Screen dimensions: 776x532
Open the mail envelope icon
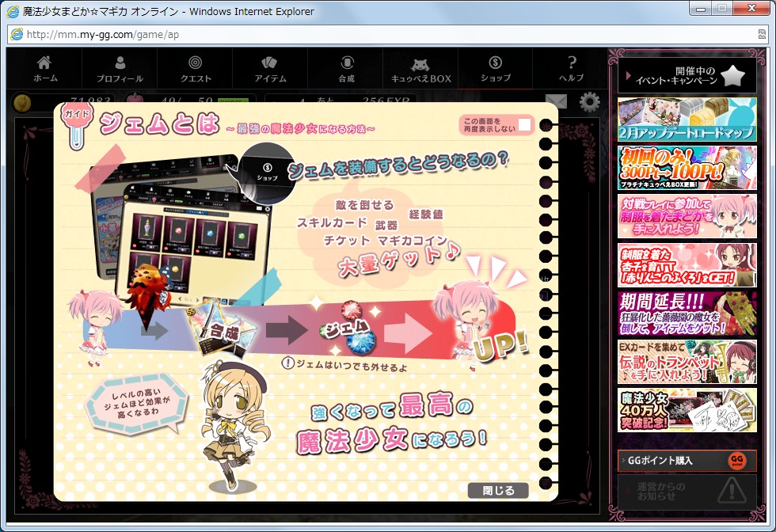coord(557,102)
